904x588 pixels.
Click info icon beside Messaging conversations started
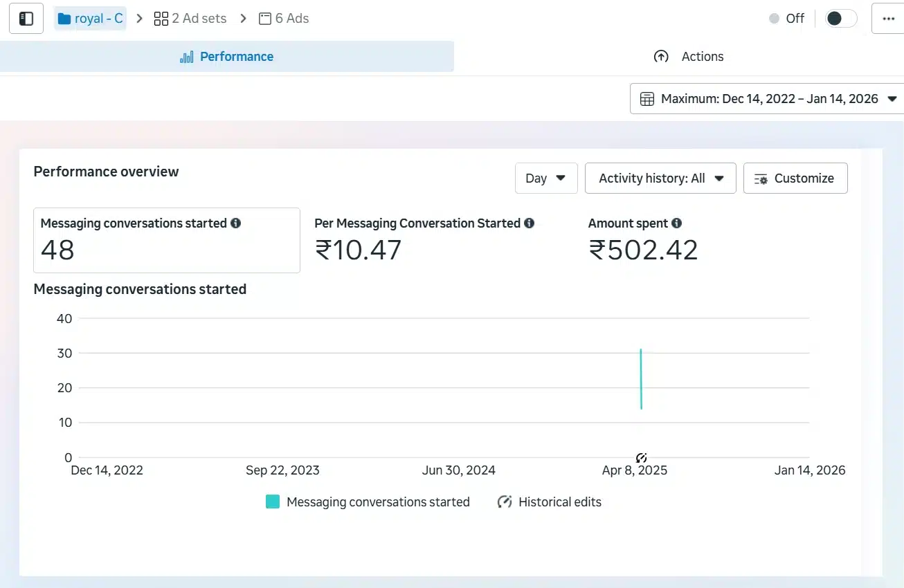[x=235, y=223]
